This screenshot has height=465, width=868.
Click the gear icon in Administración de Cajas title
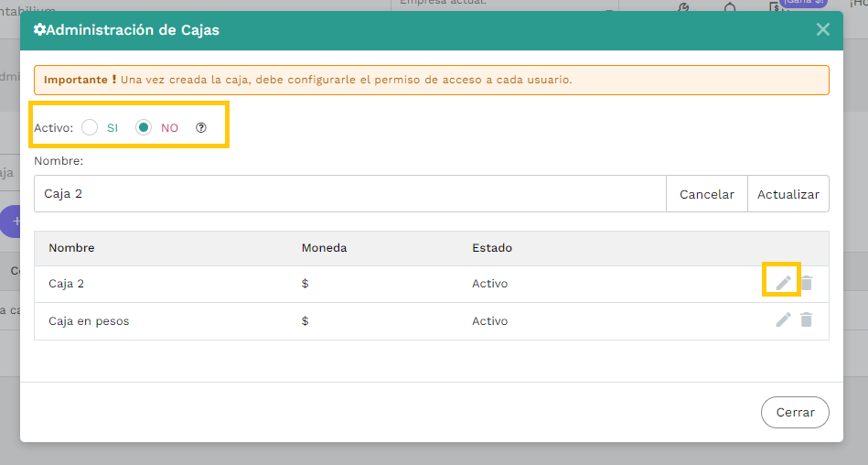pyautogui.click(x=39, y=29)
